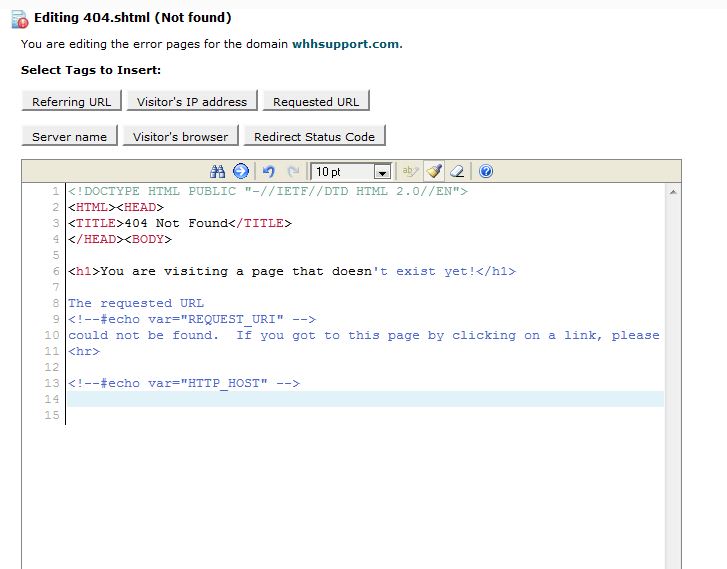
Task: Click the eraser icon in toolbar
Action: 456,171
